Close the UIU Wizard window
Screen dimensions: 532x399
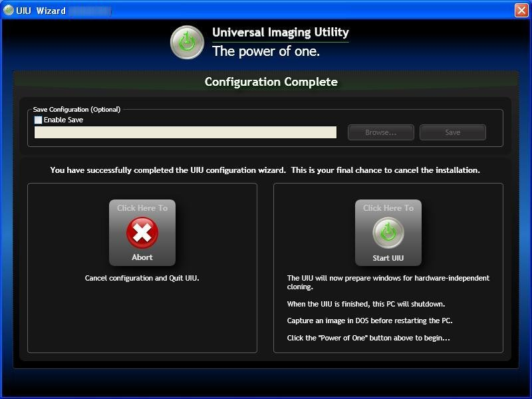[x=523, y=10]
